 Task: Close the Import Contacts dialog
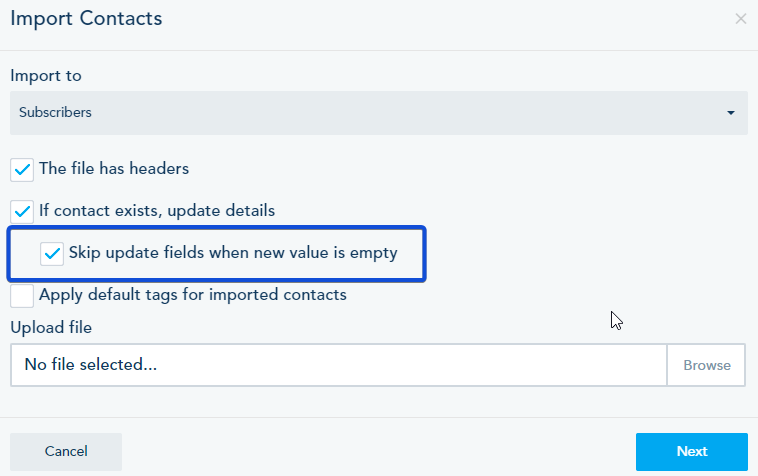(740, 19)
